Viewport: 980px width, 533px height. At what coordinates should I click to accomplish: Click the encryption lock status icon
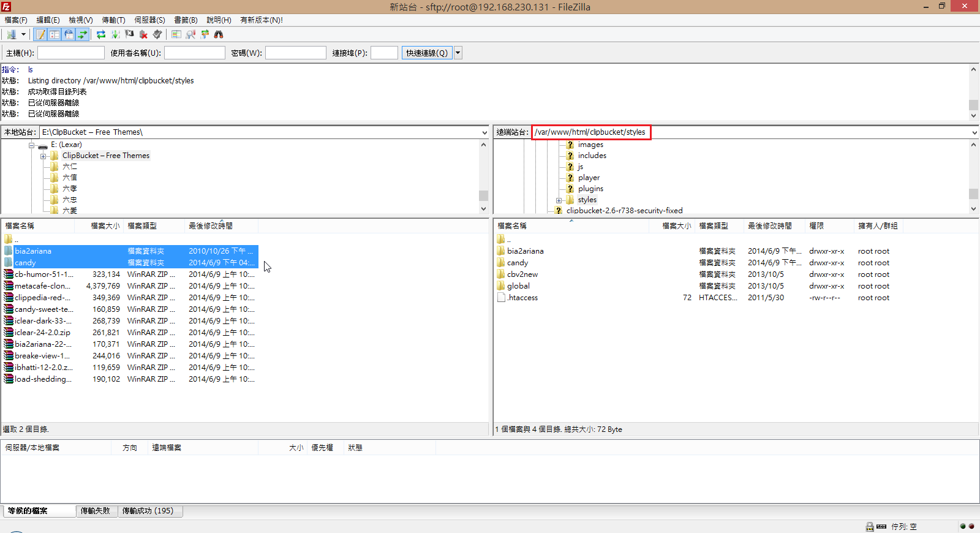tap(870, 527)
